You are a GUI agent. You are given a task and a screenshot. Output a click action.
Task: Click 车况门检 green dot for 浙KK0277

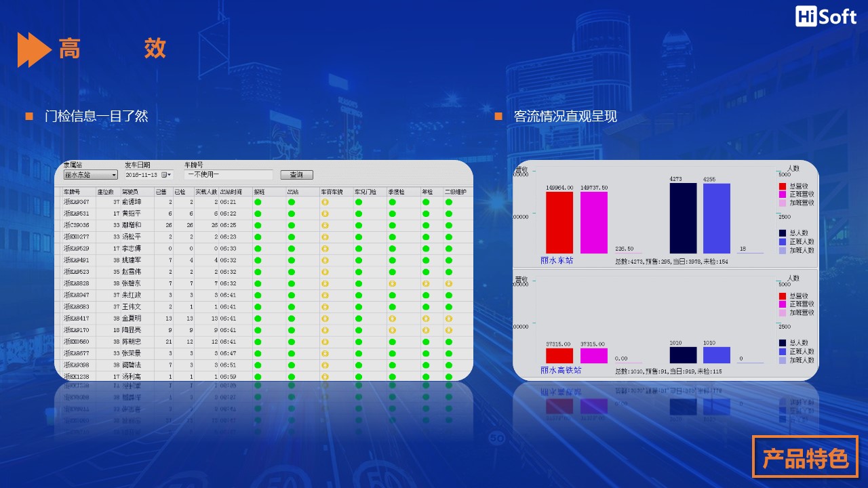pyautogui.click(x=359, y=237)
